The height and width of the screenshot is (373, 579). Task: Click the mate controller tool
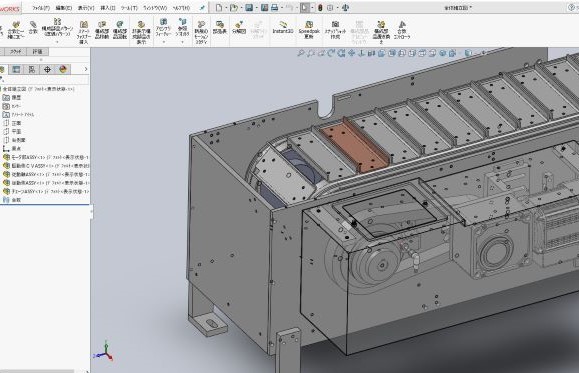tap(402, 30)
